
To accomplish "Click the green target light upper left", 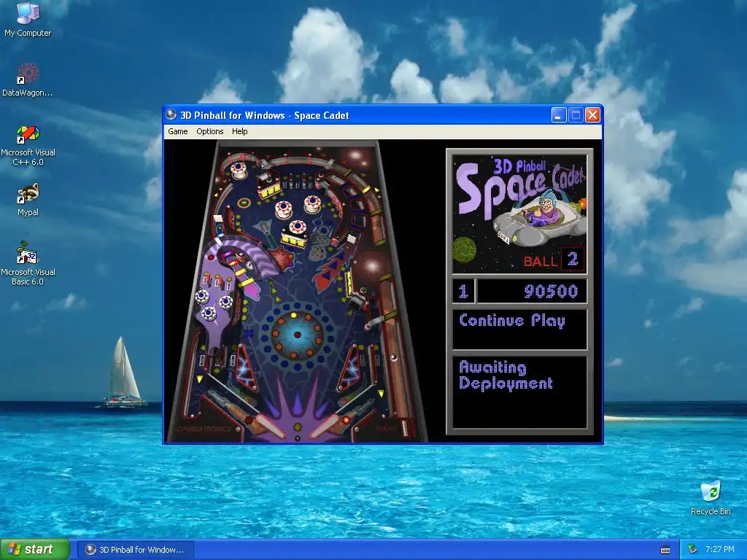I will [244, 203].
